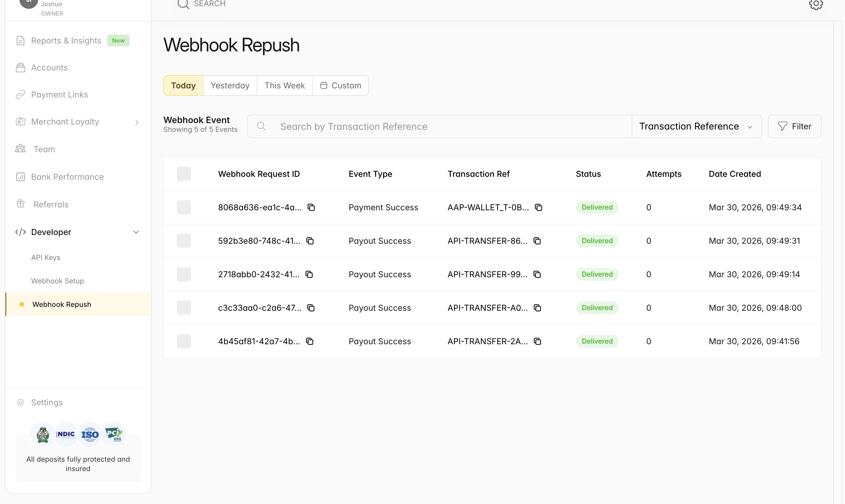Screen dimensions: 845x504
Task: Select checkbox for row 592b3e80-748c-41
Action: pyautogui.click(x=184, y=241)
